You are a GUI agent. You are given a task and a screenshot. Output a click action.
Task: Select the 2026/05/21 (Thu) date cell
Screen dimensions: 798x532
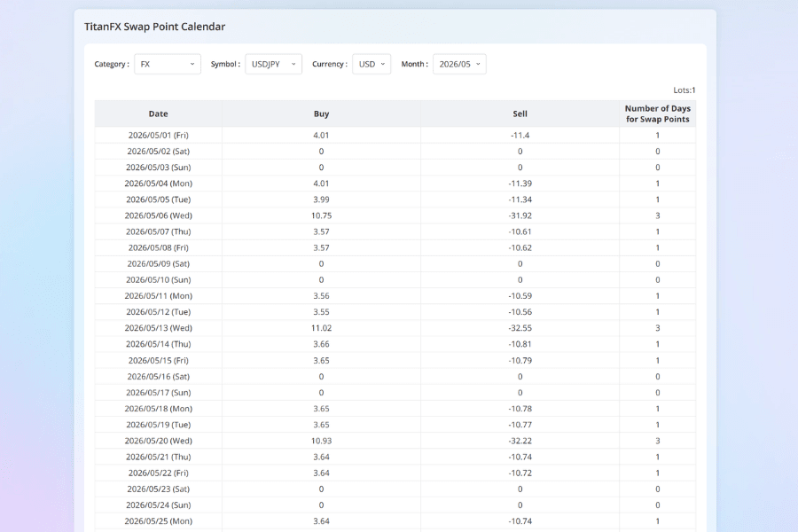coord(159,458)
